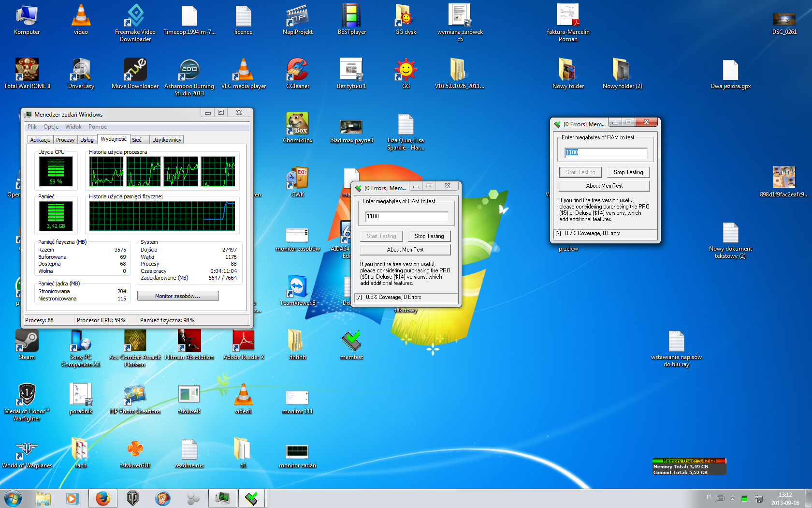Click '0.7% Coverage, 0 Errors' status text
The width and height of the screenshot is (812, 508).
click(593, 233)
